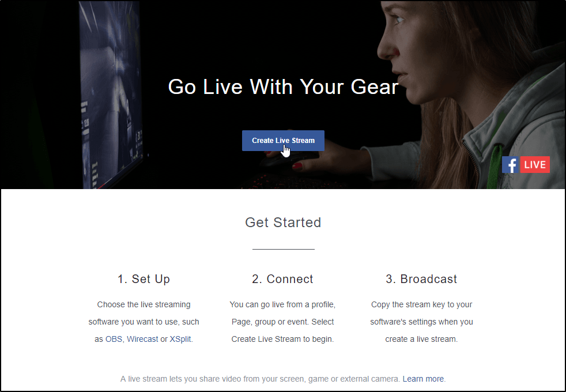Open the OBS software link
Viewport: 566px width, 392px height.
114,339
